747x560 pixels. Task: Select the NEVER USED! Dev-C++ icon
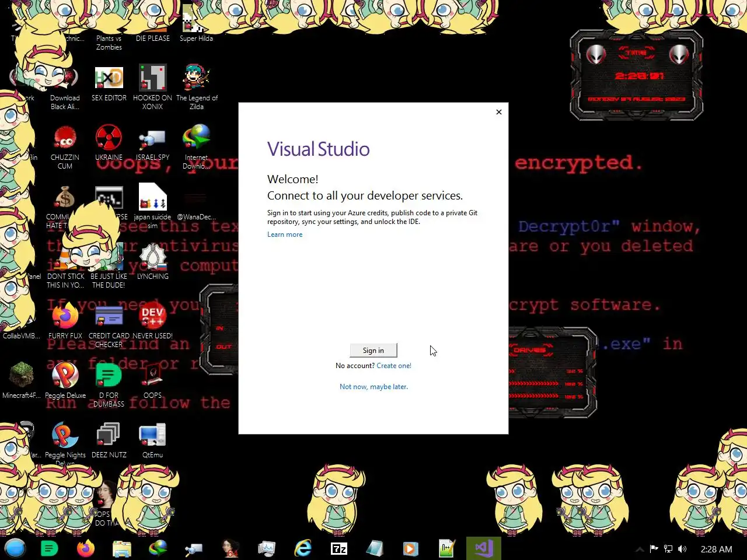pos(152,321)
